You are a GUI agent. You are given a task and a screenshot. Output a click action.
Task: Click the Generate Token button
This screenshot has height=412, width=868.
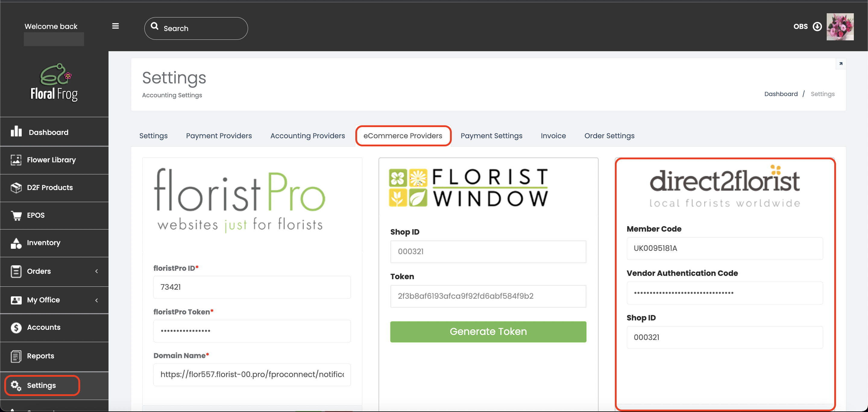[488, 332]
